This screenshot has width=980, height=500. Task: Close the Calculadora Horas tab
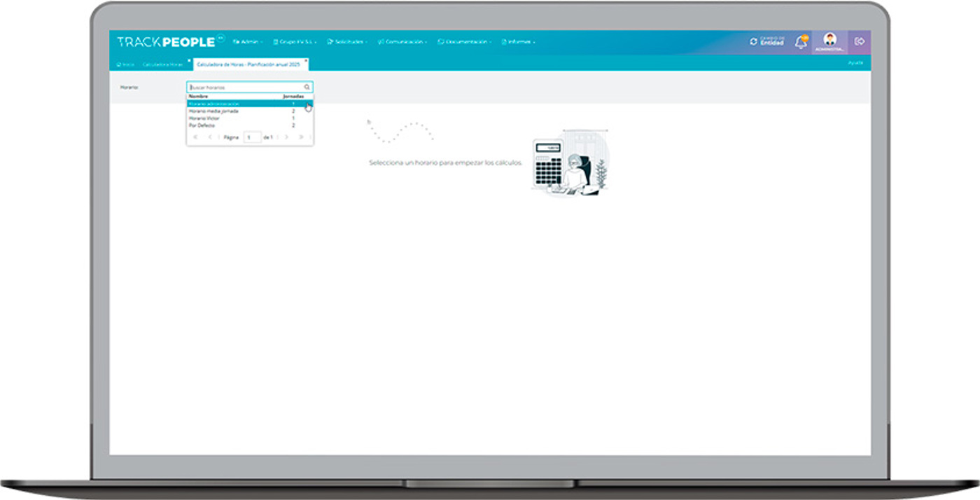coord(189,60)
